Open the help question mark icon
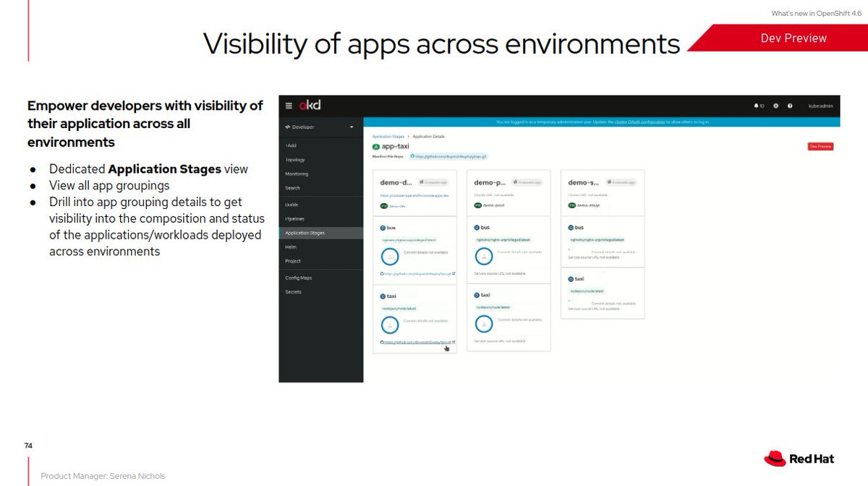The image size is (868, 486). (790, 106)
